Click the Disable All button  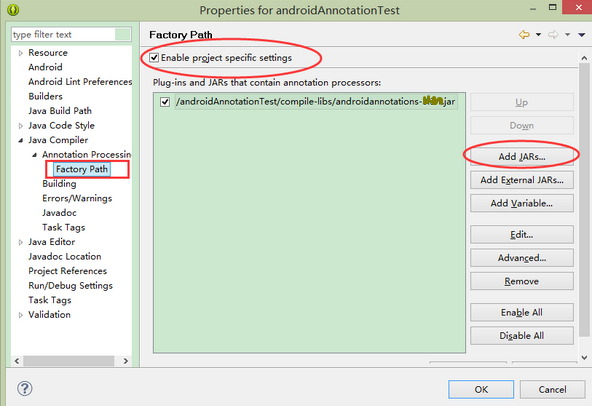point(522,336)
